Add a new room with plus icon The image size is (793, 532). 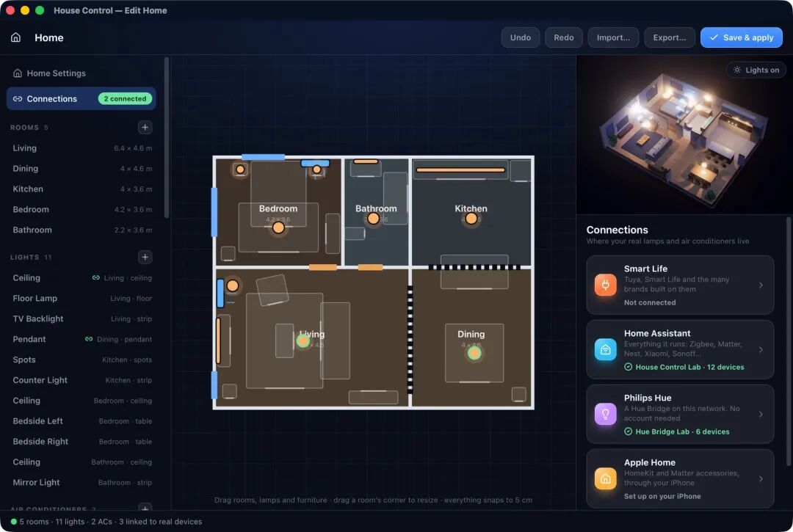pos(145,128)
